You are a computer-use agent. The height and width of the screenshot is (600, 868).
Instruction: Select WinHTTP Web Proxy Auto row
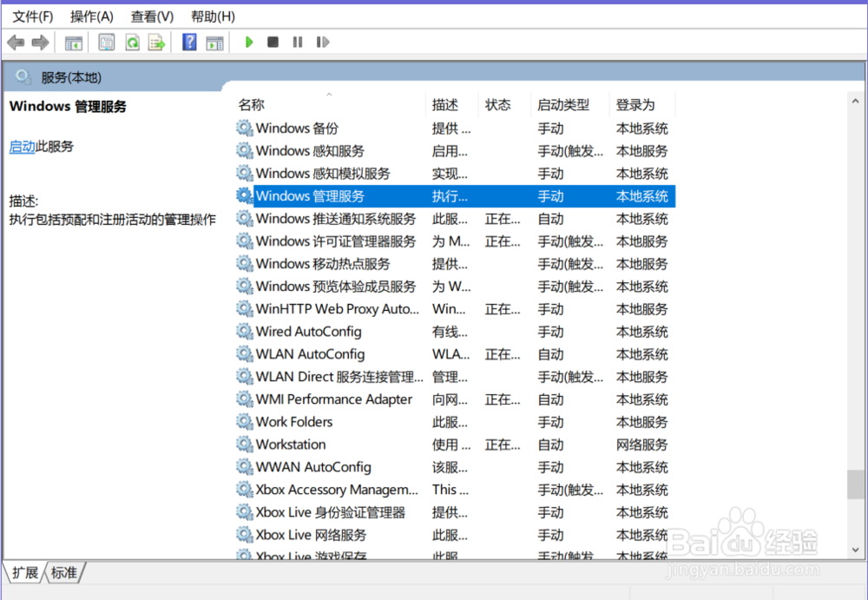(x=455, y=308)
